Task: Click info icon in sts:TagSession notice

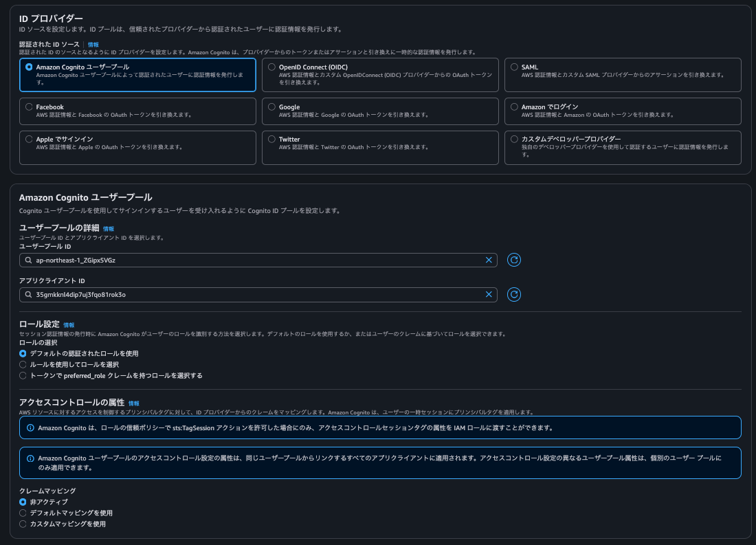Action: (x=30, y=427)
